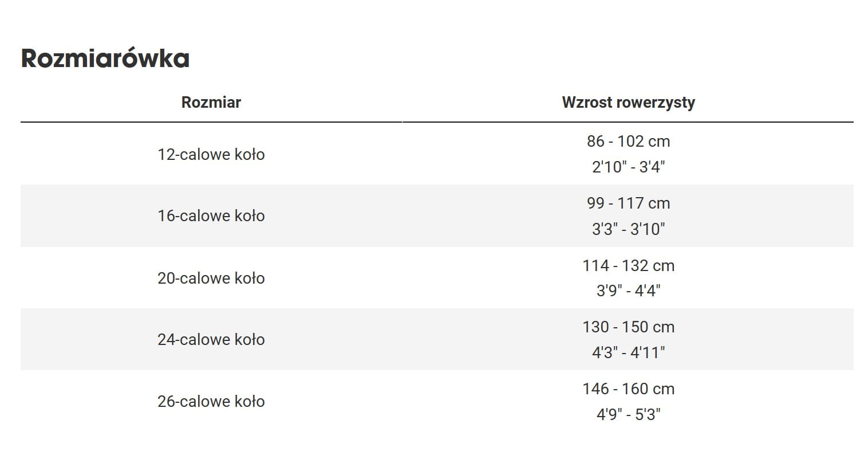Click the Rozmiarówka heading
This screenshot has width=868, height=455.
click(x=105, y=58)
